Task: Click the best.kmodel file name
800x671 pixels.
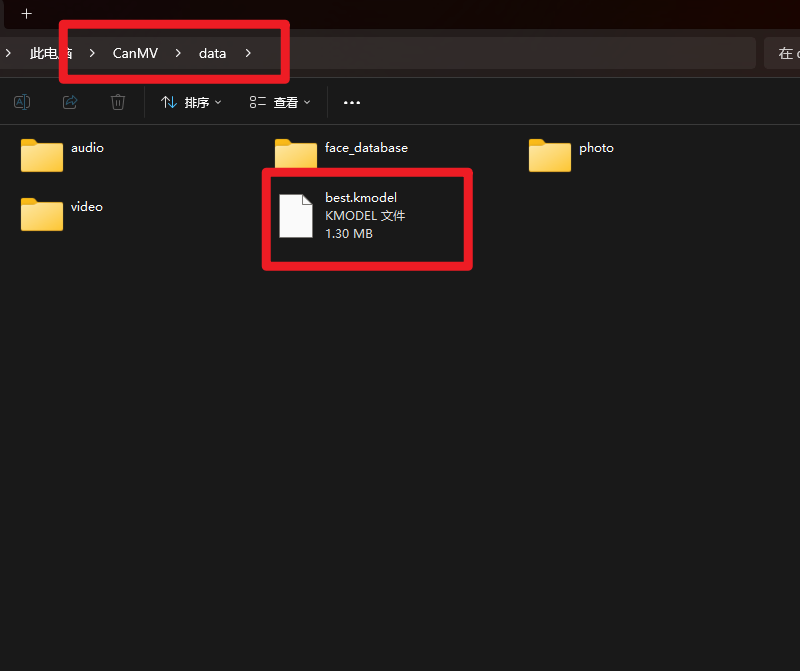Action: [x=361, y=197]
